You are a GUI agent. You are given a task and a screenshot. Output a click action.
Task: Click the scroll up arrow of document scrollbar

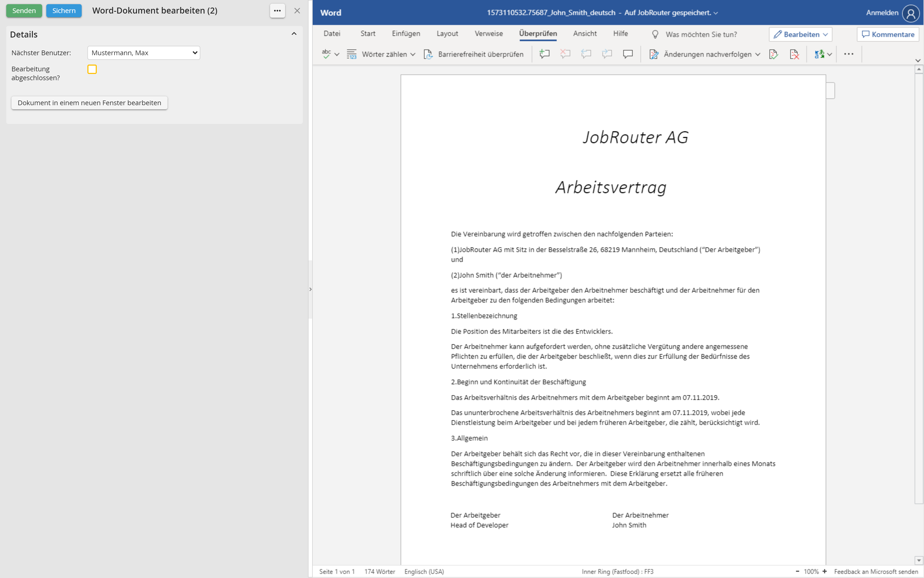[x=919, y=70]
